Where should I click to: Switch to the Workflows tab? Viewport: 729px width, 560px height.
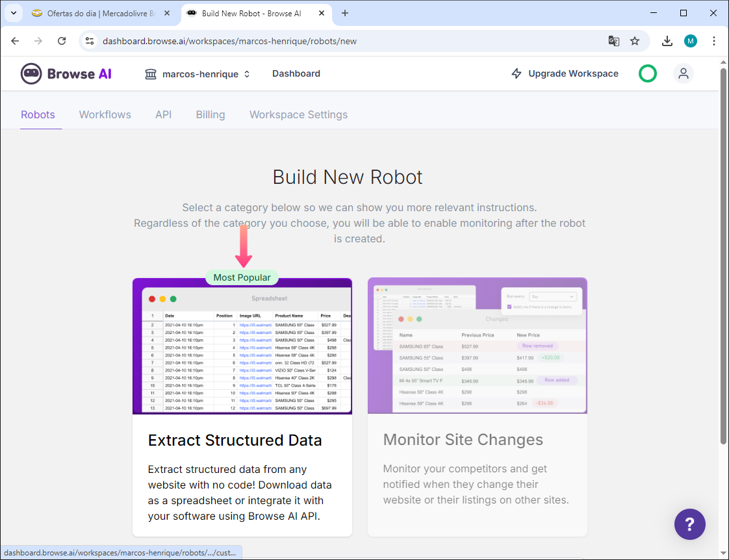[x=105, y=115]
